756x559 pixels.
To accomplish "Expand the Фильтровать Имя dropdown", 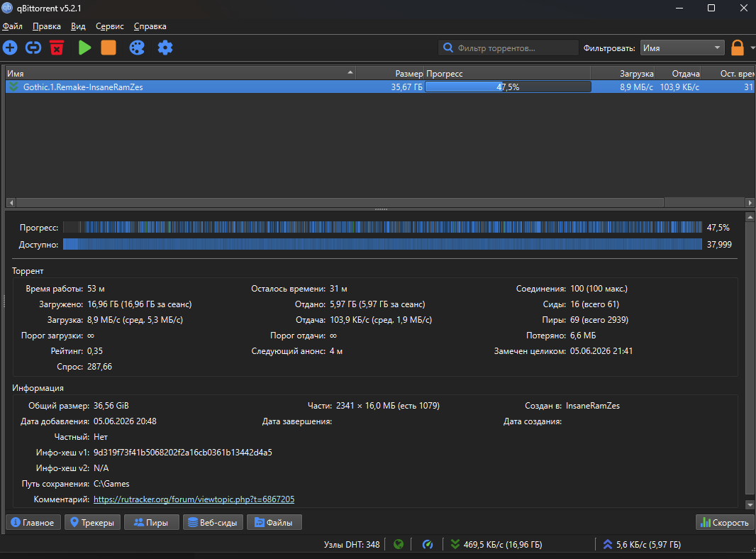I will [x=682, y=48].
